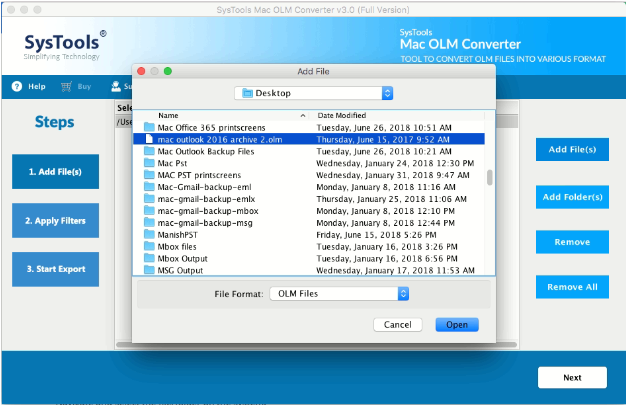Click the Remove All button
The width and height of the screenshot is (626, 405).
(x=572, y=287)
